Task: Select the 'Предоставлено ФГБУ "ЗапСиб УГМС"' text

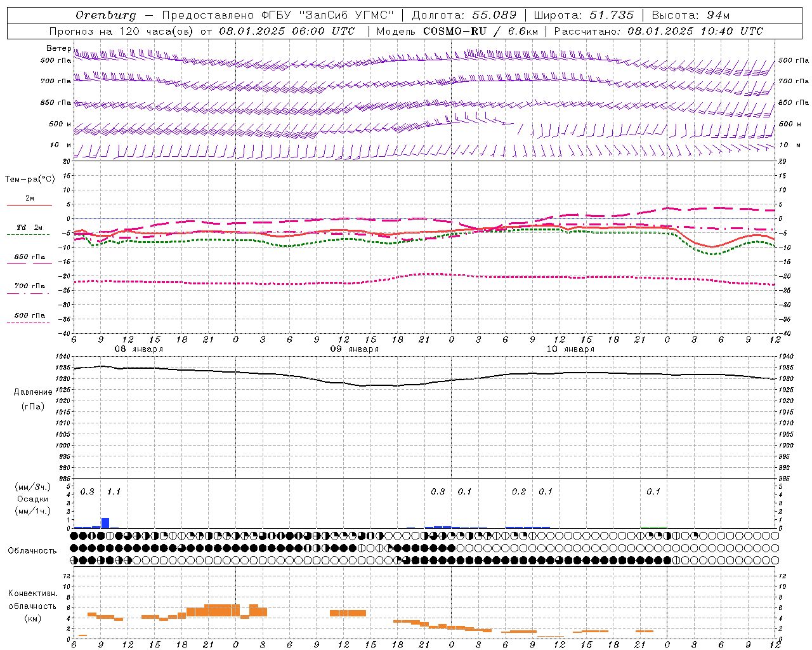Action: 278,15
